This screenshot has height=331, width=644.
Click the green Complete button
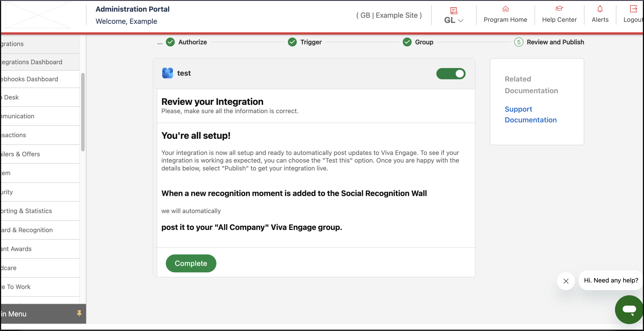(191, 263)
